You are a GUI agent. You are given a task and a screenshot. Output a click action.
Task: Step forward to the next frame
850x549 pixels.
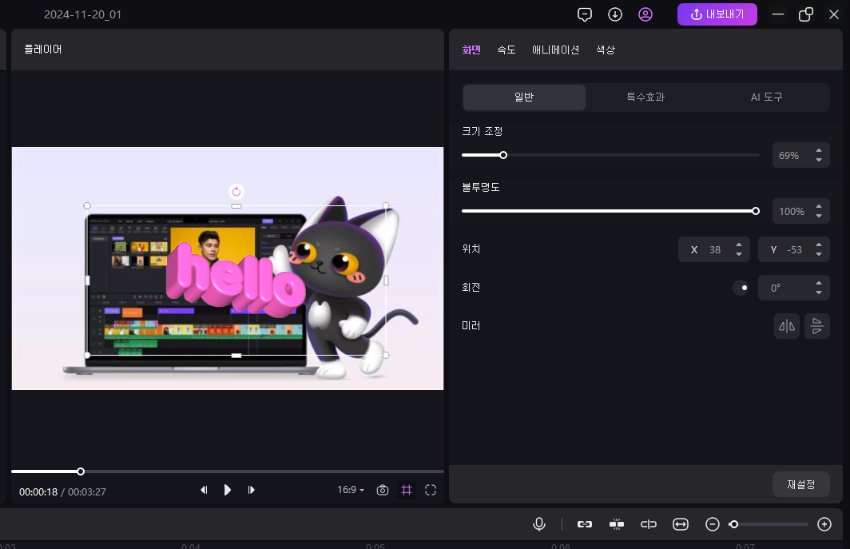click(x=251, y=490)
